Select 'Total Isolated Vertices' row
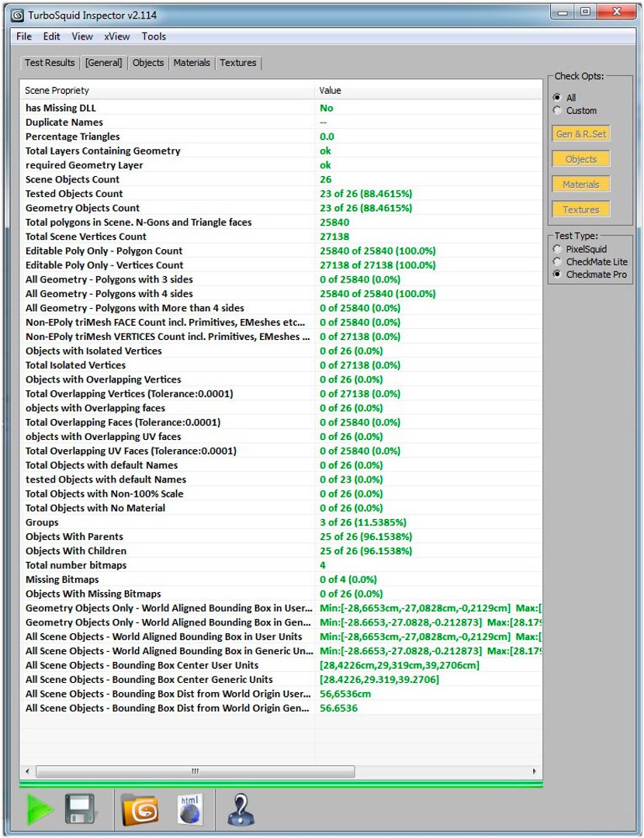 point(281,365)
